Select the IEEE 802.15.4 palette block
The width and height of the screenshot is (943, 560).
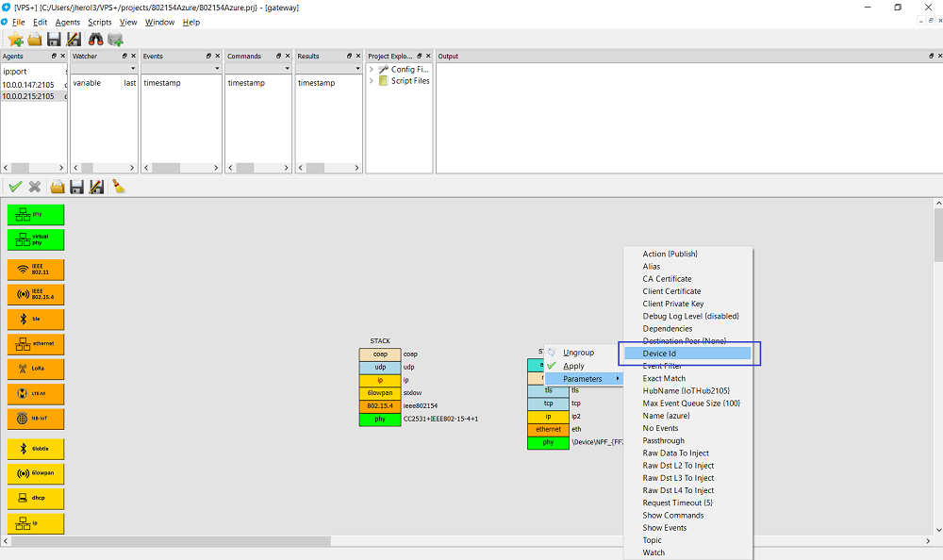36,294
